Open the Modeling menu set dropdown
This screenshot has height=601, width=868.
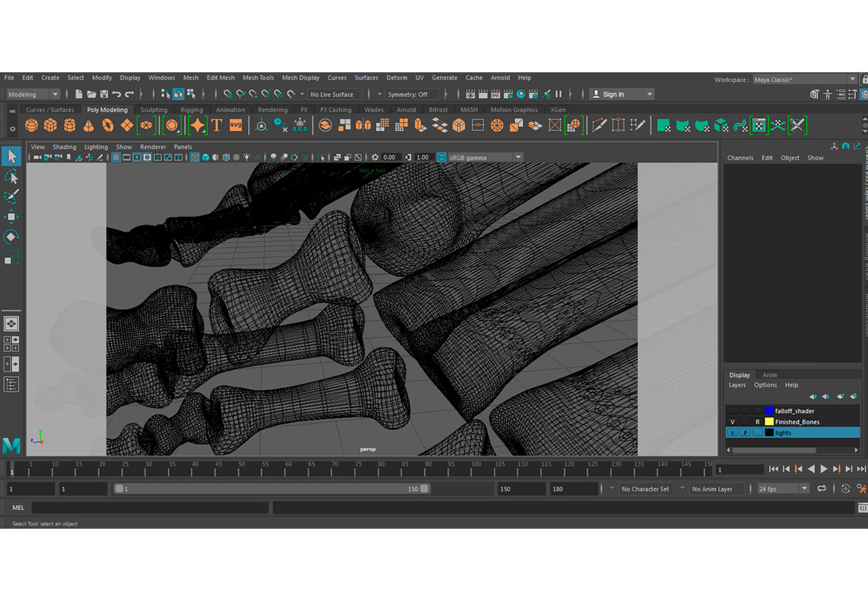pyautogui.click(x=33, y=94)
